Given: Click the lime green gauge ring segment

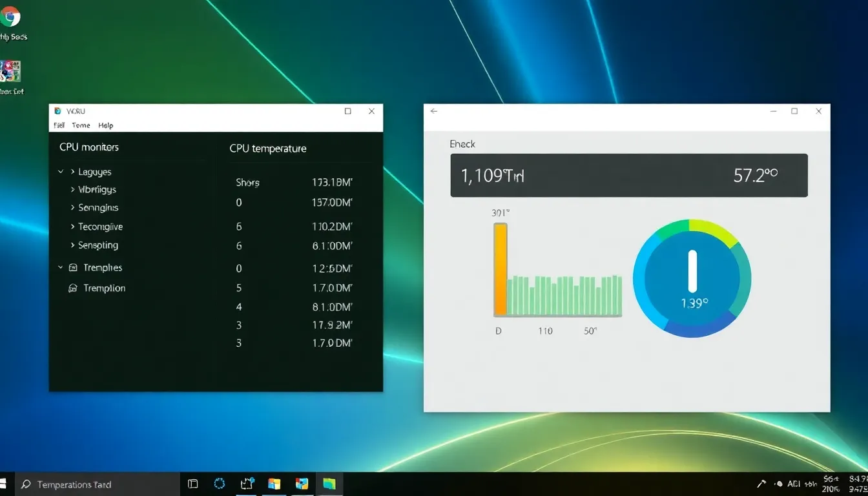Looking at the screenshot, I should 716,233.
